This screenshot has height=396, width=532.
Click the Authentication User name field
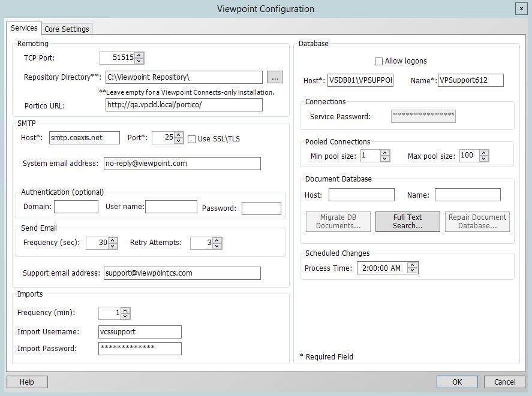[x=171, y=207]
